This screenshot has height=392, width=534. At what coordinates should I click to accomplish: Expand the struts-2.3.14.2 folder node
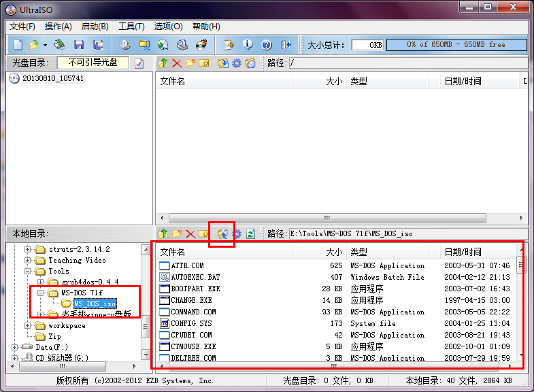(28, 249)
